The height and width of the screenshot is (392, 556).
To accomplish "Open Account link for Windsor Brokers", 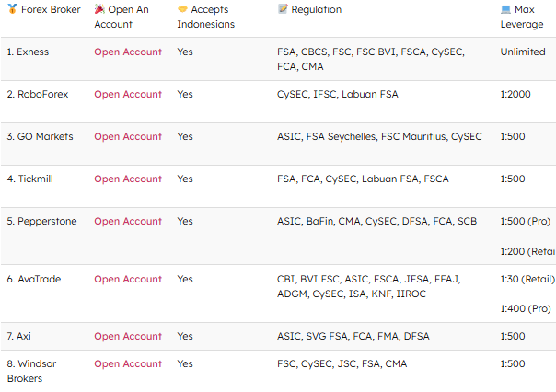I will pos(128,363).
